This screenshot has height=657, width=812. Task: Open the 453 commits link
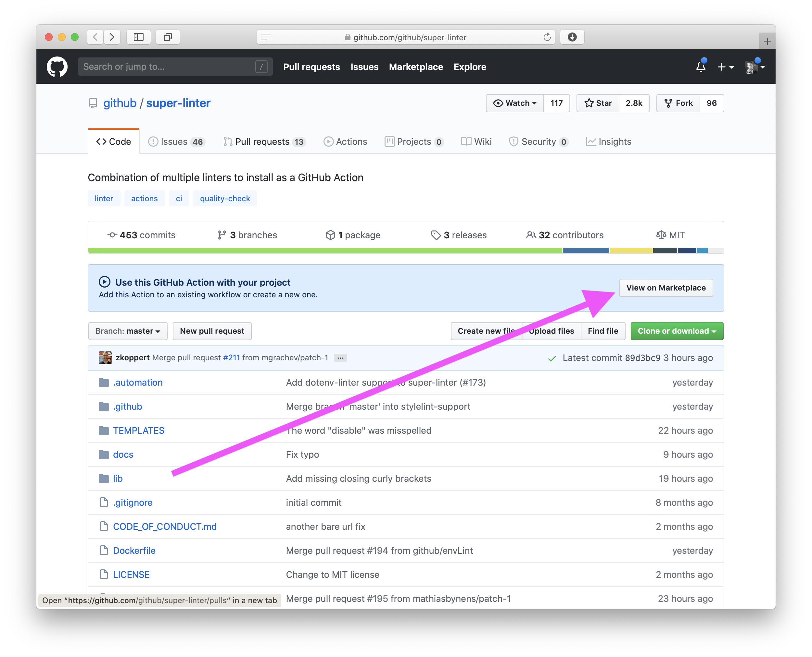click(142, 235)
